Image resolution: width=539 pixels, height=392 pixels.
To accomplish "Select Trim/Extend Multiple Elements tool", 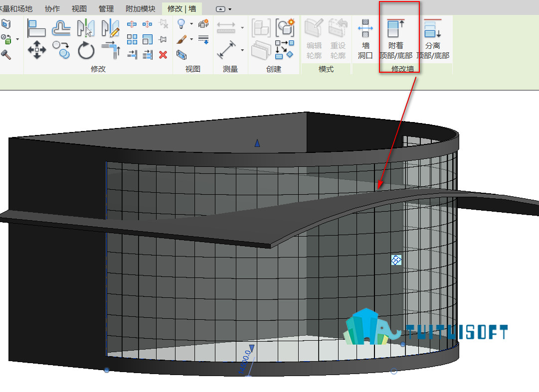I will tap(148, 54).
